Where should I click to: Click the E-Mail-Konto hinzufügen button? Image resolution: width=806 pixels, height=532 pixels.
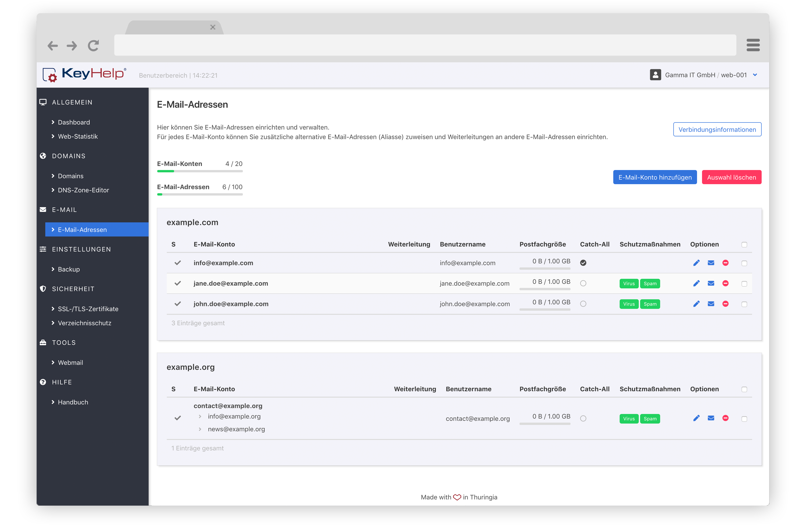[655, 177]
